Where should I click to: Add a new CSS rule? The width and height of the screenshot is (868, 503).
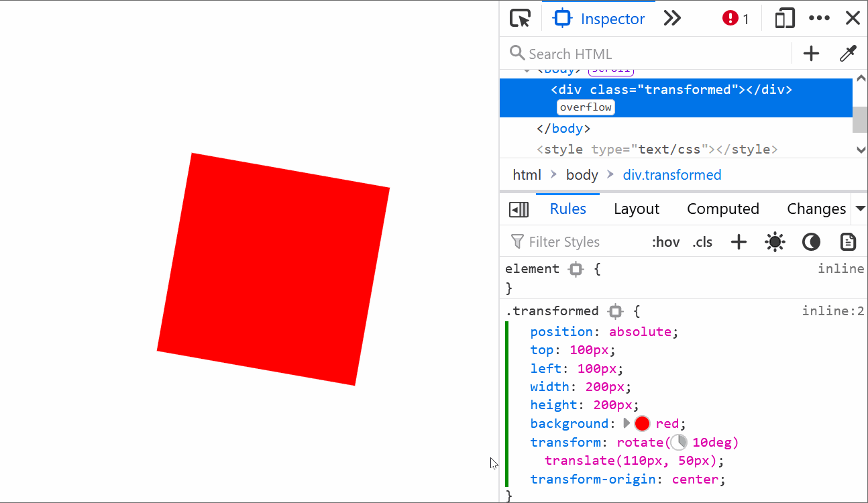pos(739,242)
